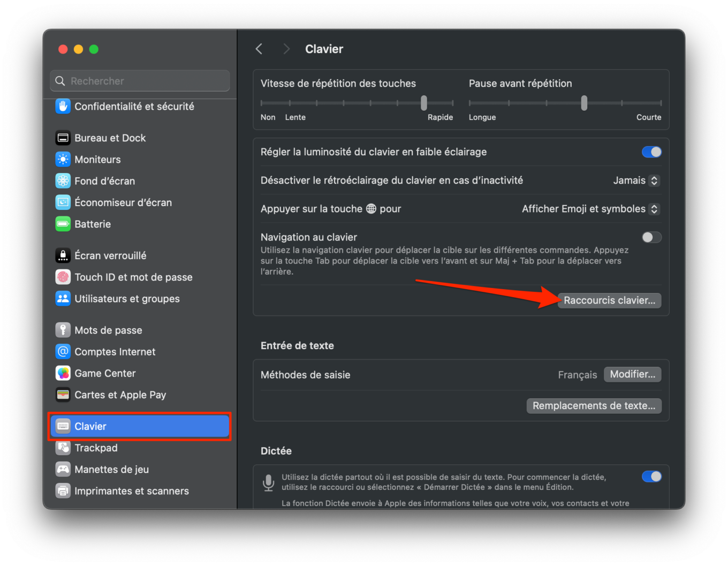Click the Moniteurs sun icon

pyautogui.click(x=63, y=160)
